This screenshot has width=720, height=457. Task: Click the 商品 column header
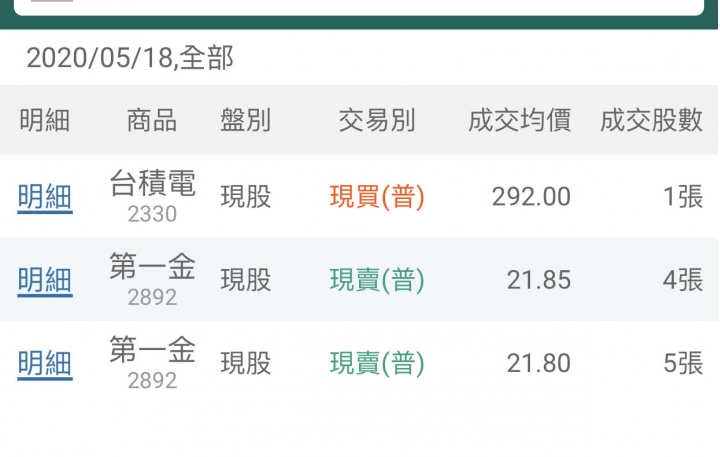pos(152,120)
